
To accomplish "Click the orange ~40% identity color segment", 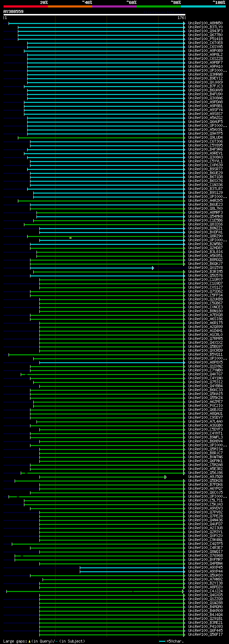I will tap(70, 6).
